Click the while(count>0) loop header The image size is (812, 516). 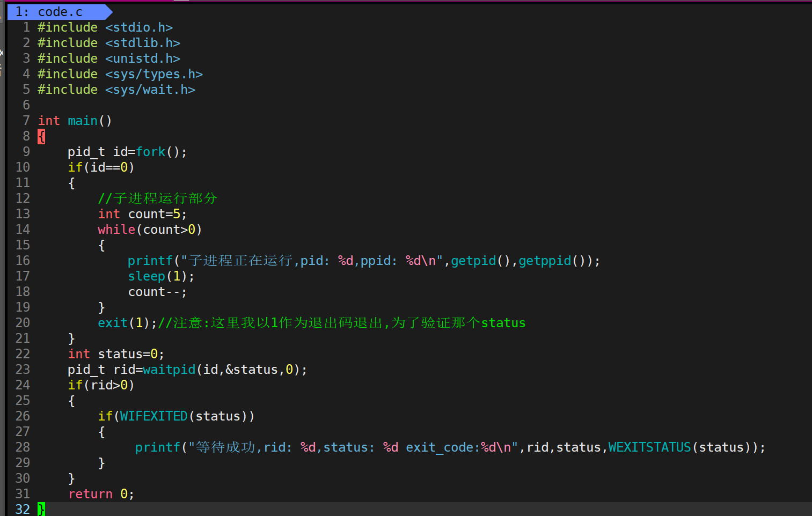click(x=150, y=230)
